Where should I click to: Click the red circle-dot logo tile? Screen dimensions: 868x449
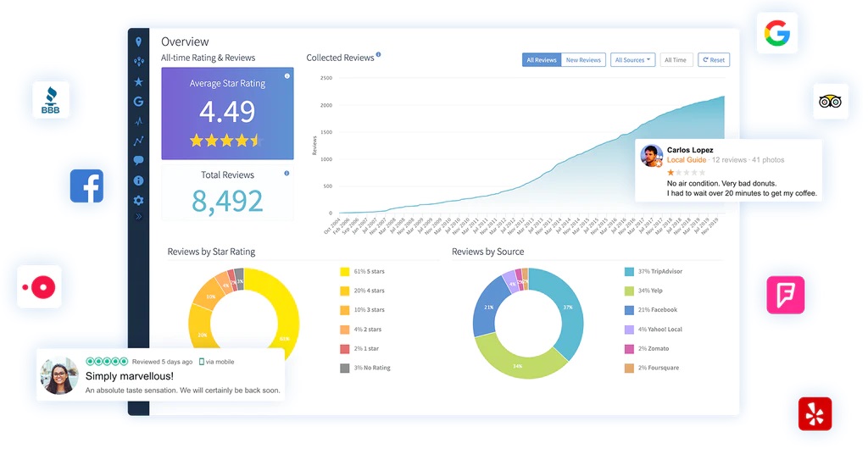[39, 287]
